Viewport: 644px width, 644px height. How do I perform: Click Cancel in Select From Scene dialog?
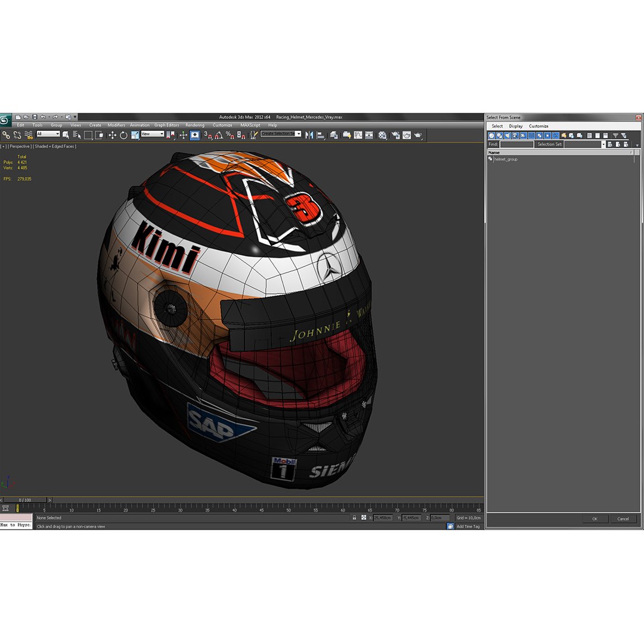[623, 519]
